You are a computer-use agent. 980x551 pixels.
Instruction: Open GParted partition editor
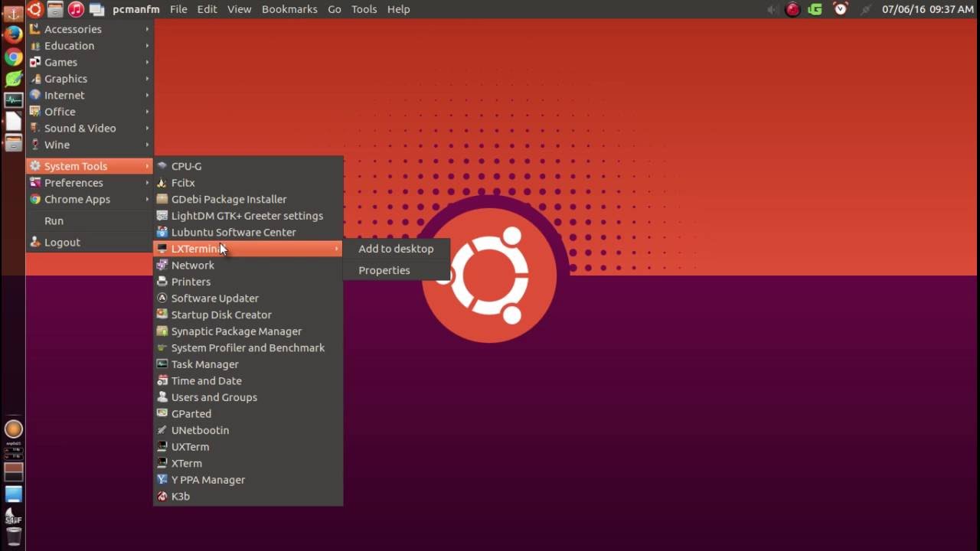pos(191,413)
